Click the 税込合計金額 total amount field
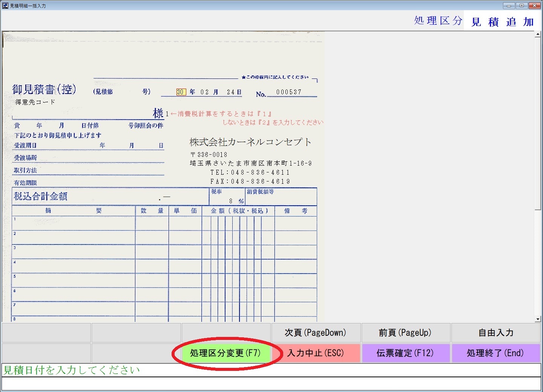543x392 pixels. click(x=109, y=196)
